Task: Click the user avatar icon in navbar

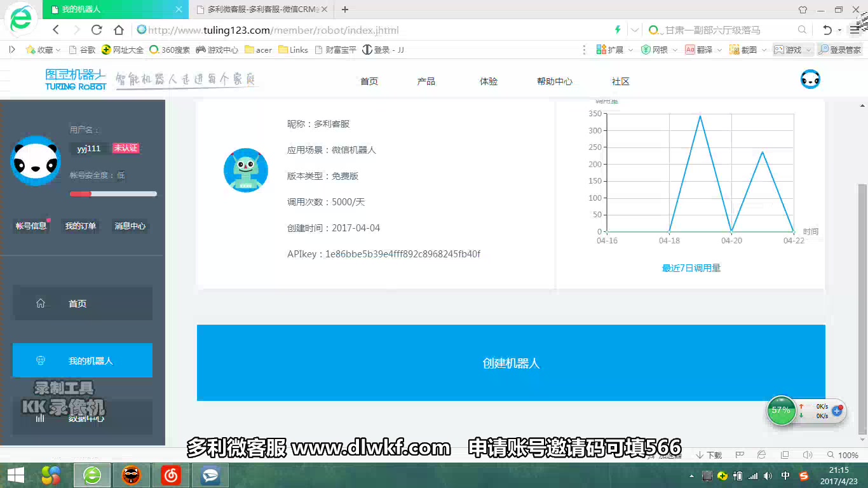Action: point(810,79)
